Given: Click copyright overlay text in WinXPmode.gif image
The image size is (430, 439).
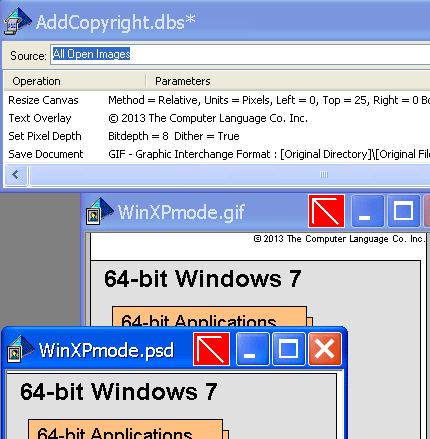Looking at the screenshot, I should (339, 239).
